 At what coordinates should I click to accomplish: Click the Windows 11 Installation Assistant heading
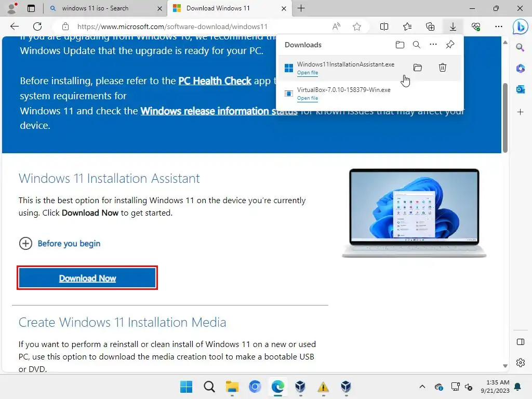109,179
